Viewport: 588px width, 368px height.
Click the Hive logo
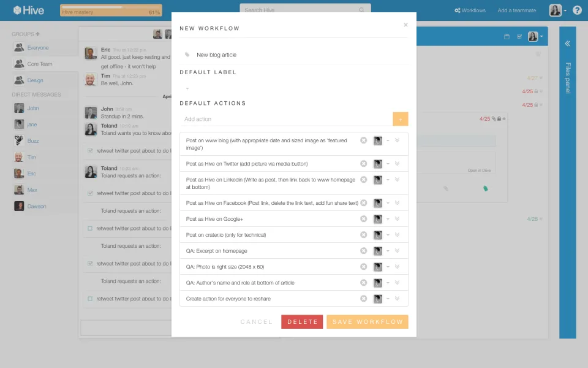[x=29, y=10]
